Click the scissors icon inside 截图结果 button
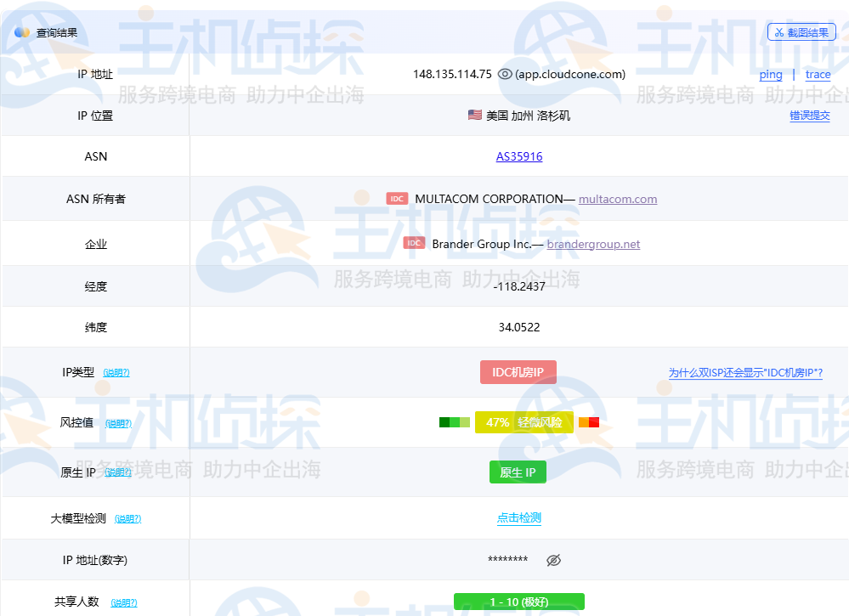Screen dimensions: 849x616 [x=778, y=31]
